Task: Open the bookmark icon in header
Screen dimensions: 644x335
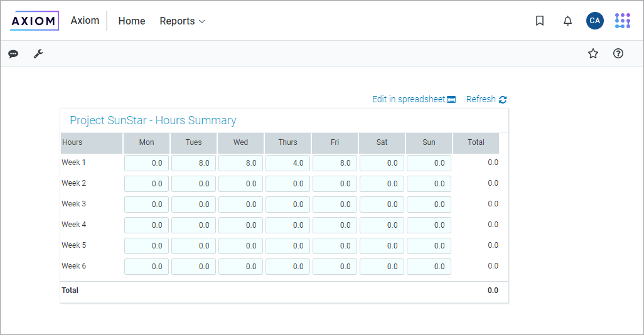Action: tap(540, 21)
